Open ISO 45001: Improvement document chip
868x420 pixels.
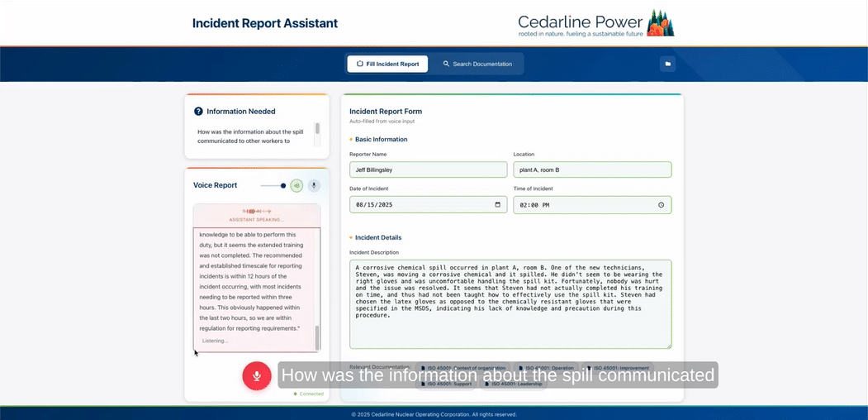click(618, 368)
